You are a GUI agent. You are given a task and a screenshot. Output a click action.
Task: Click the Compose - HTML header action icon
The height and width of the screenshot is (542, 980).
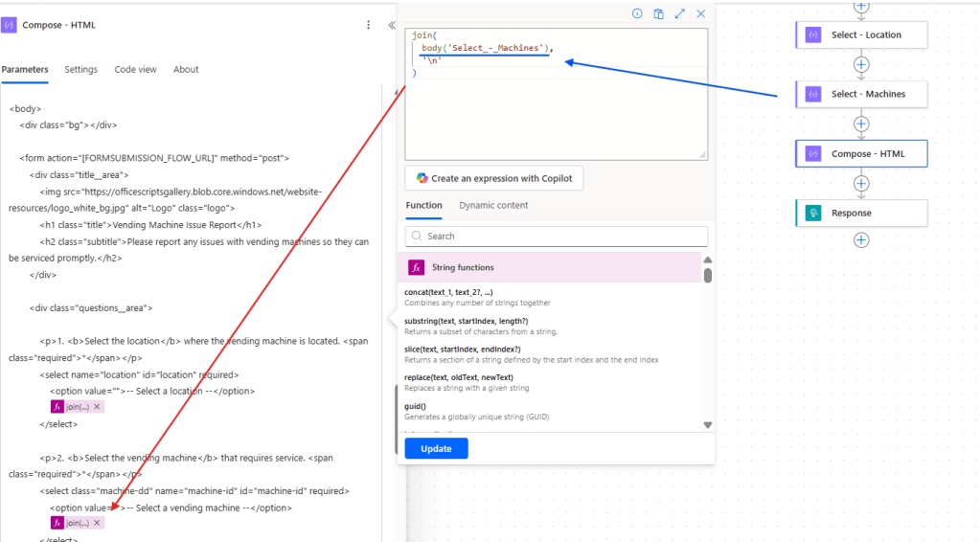pyautogui.click(x=9, y=25)
